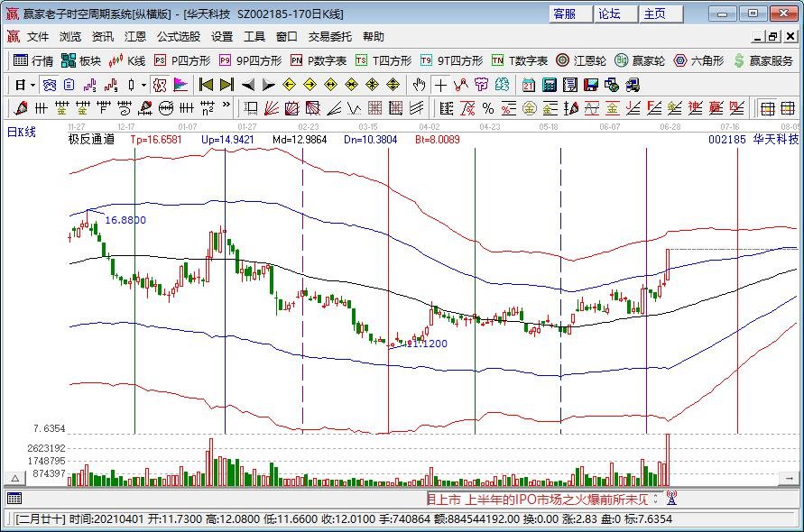The width and height of the screenshot is (804, 532).
Task: Open the 工具 menu
Action: 254,37
